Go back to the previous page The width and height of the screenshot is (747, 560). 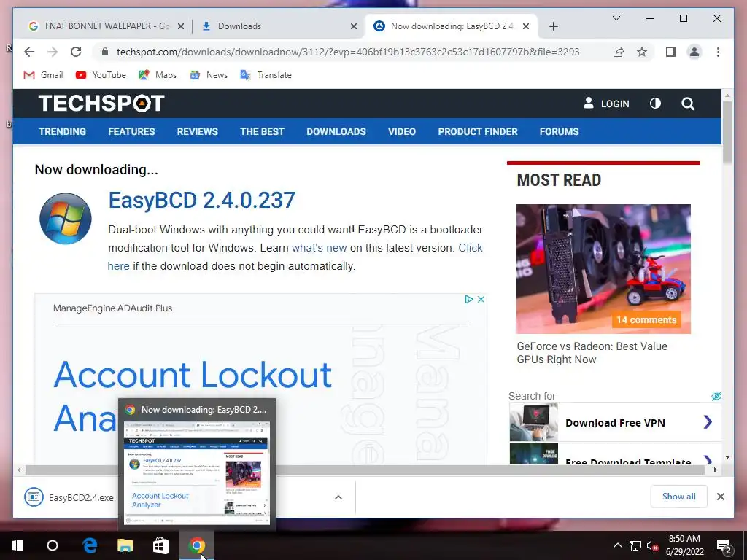(29, 52)
